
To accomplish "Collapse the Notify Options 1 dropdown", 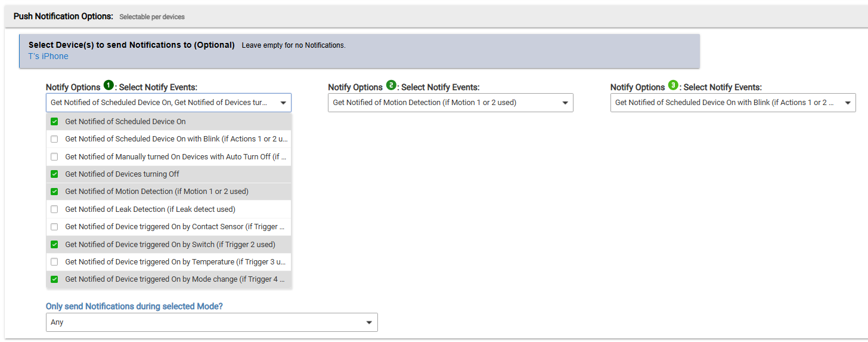I will point(283,103).
